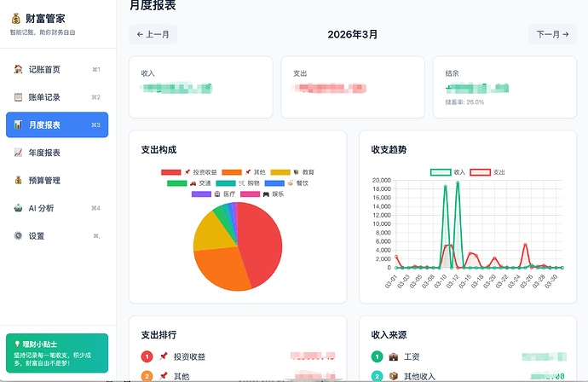Click orange rank badge 2 in 支出排行
The width and height of the screenshot is (588, 382).
[x=147, y=376]
